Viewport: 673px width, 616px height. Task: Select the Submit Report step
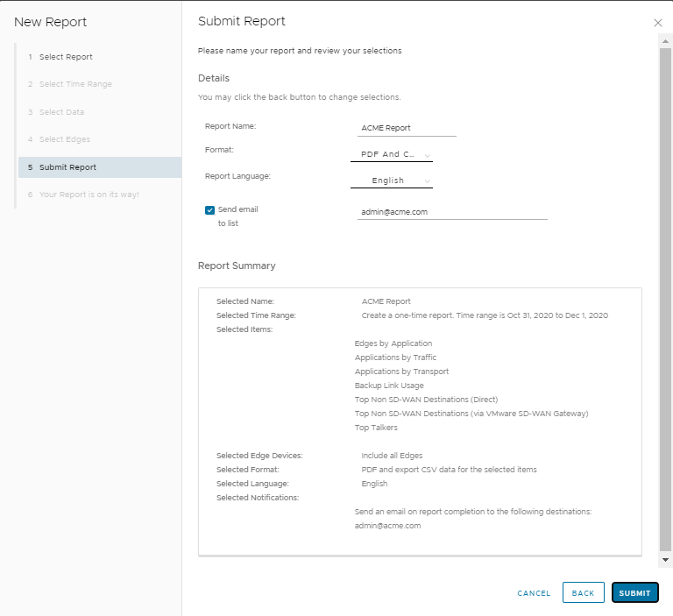67,167
